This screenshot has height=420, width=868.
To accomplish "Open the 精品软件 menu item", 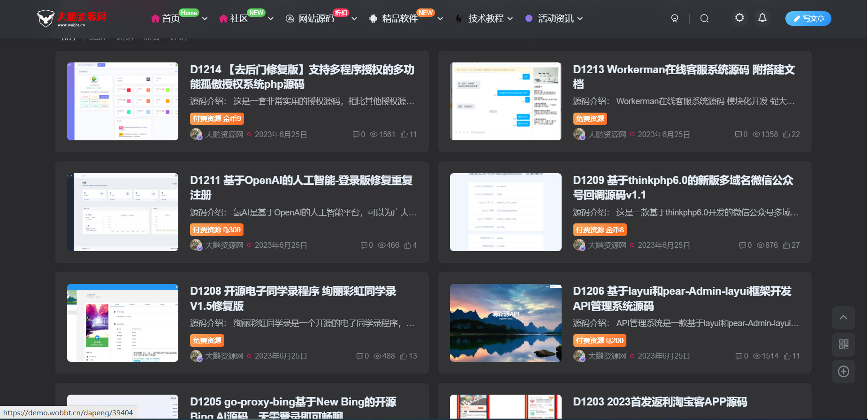I will [x=399, y=19].
